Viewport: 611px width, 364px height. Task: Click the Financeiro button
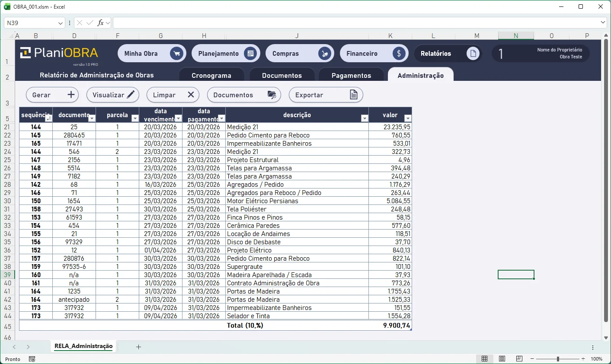[374, 54]
